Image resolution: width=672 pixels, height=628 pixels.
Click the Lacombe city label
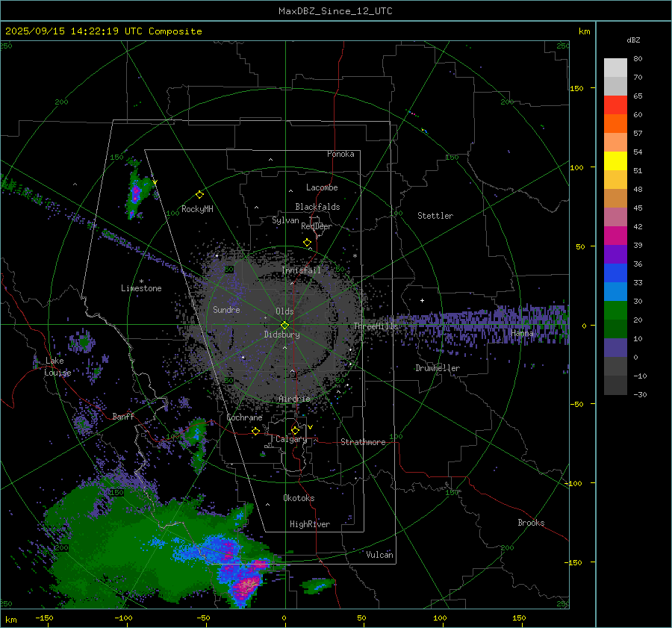pyautogui.click(x=322, y=187)
